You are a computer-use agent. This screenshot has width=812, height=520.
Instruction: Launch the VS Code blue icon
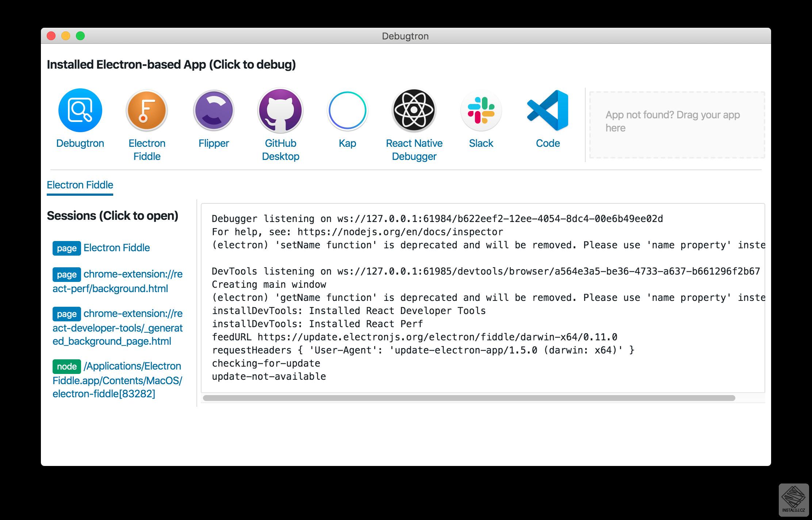click(548, 110)
